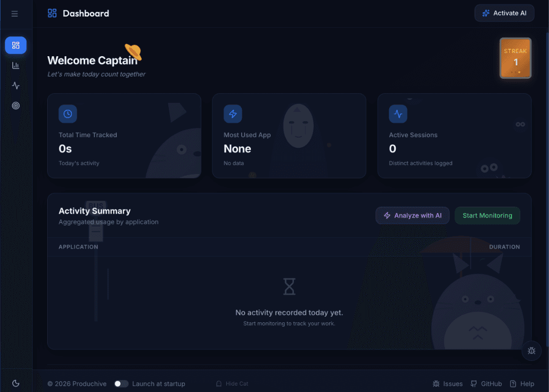
Task: Click the Activate AI button
Action: [x=504, y=13]
